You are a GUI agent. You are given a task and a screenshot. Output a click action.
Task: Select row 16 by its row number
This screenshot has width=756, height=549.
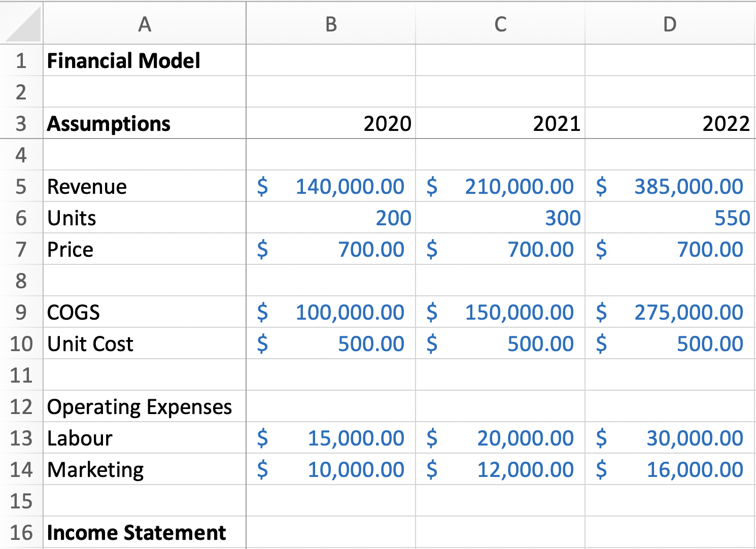[x=22, y=533]
